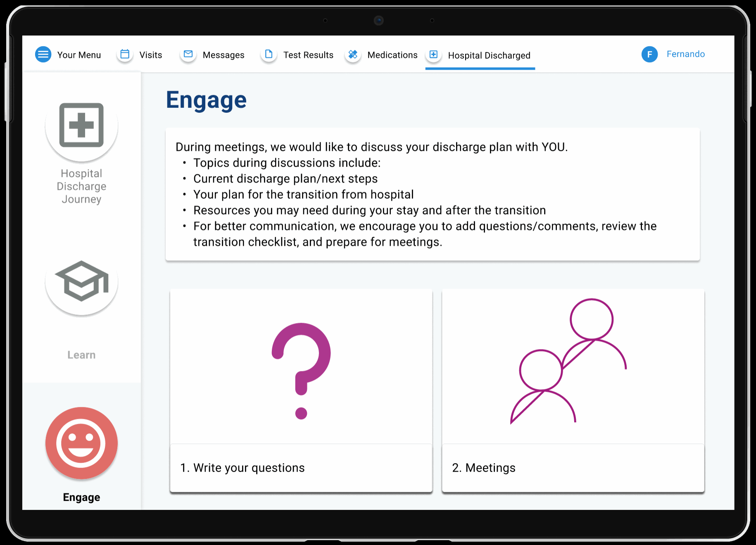This screenshot has width=756, height=545.
Task: Open the Hospital Discharge Journey sidebar icon
Action: 81,125
